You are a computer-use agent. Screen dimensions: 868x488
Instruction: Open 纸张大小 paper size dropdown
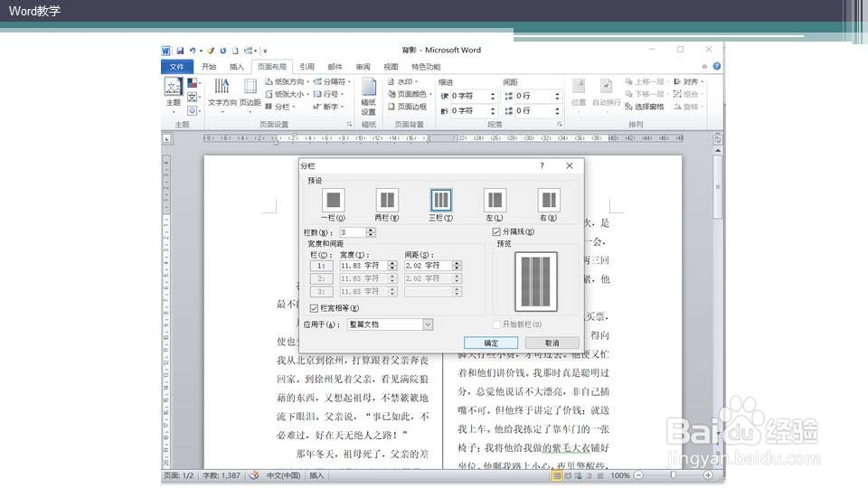288,94
